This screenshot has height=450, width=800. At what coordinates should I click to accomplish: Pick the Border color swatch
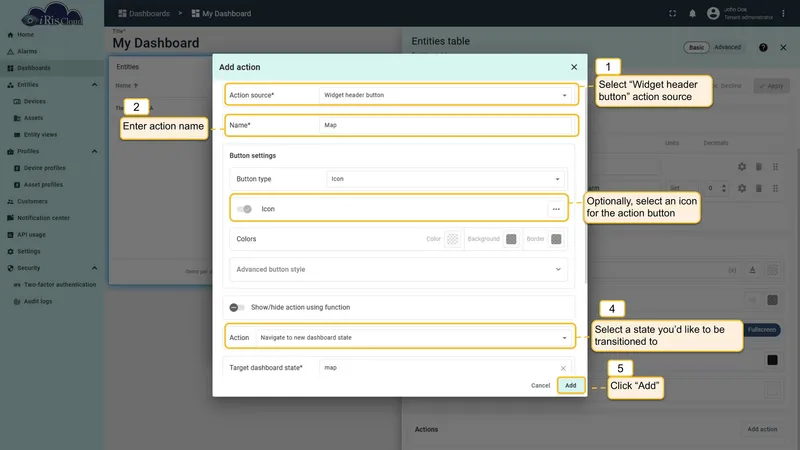point(556,239)
